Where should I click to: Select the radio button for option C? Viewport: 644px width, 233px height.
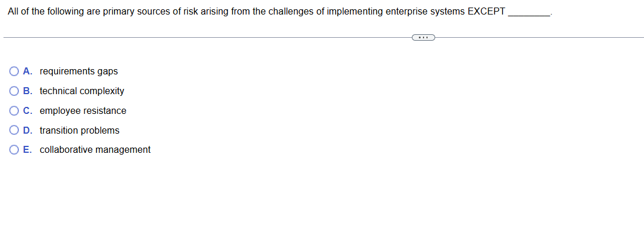pyautogui.click(x=14, y=111)
